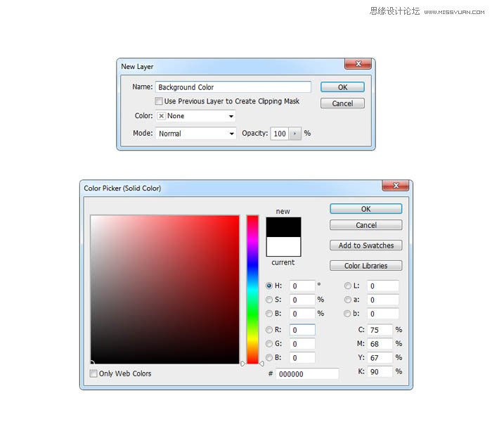Click Add to Swatches button

tap(365, 245)
